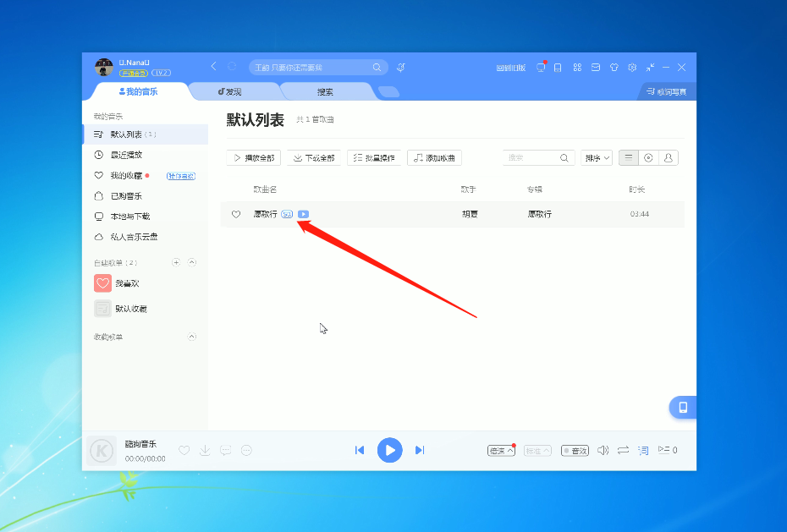Click the 批量操作 button
The height and width of the screenshot is (532, 787).
[374, 158]
